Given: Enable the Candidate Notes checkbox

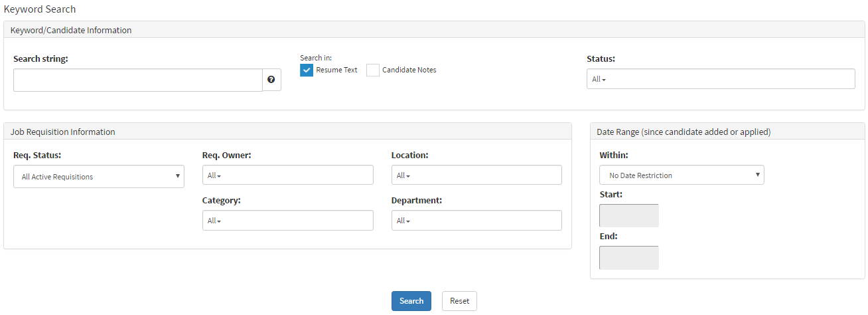Looking at the screenshot, I should [373, 70].
